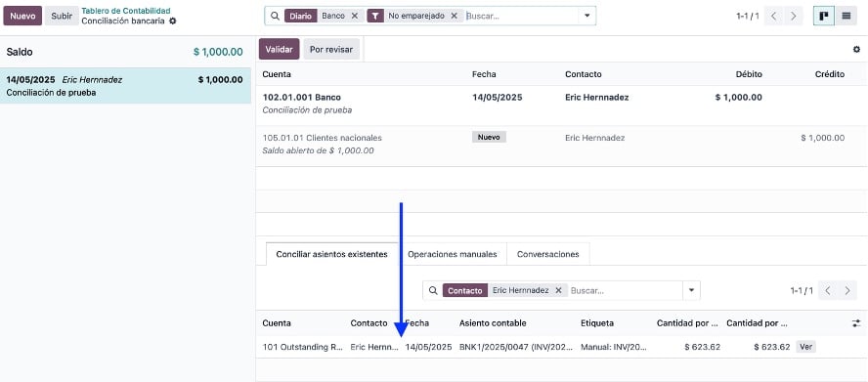Image resolution: width=868 pixels, height=382 pixels.
Task: Go to previous page in lower pager
Action: point(828,291)
